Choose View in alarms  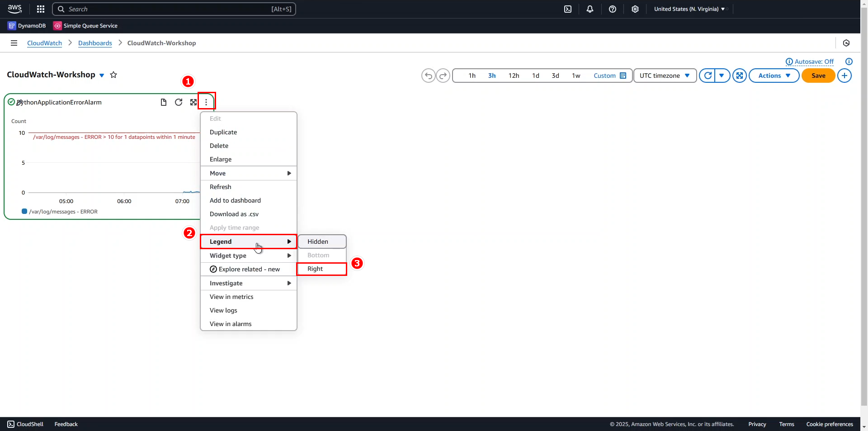[x=249, y=324]
